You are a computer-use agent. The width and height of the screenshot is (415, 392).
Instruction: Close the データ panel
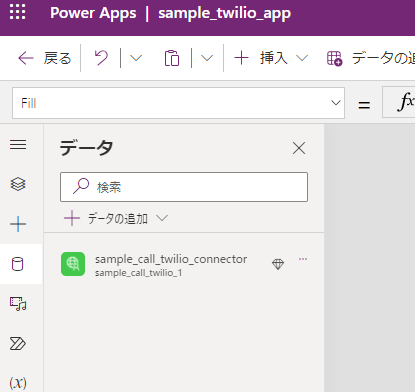click(299, 148)
